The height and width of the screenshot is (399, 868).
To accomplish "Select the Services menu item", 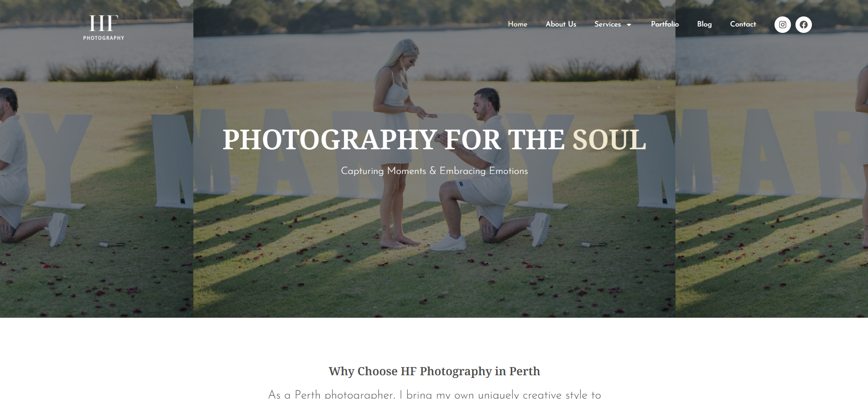I will (x=608, y=24).
